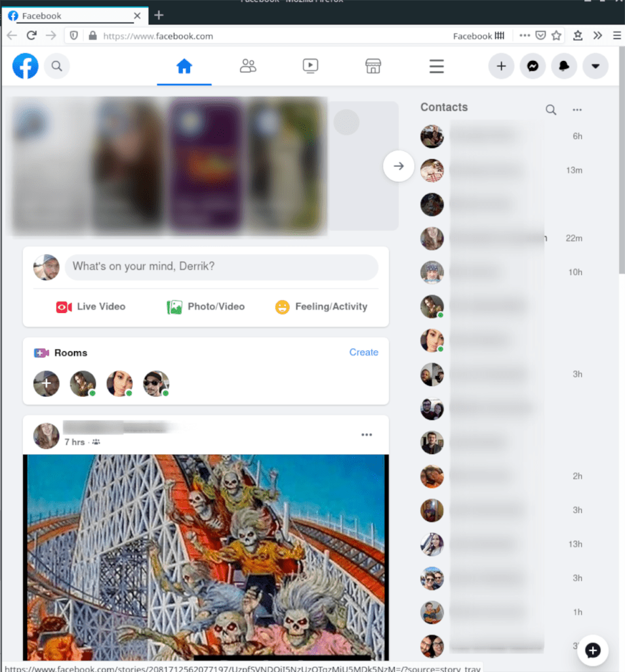Open the Watch video tab
This screenshot has width=625, height=672.
click(310, 66)
